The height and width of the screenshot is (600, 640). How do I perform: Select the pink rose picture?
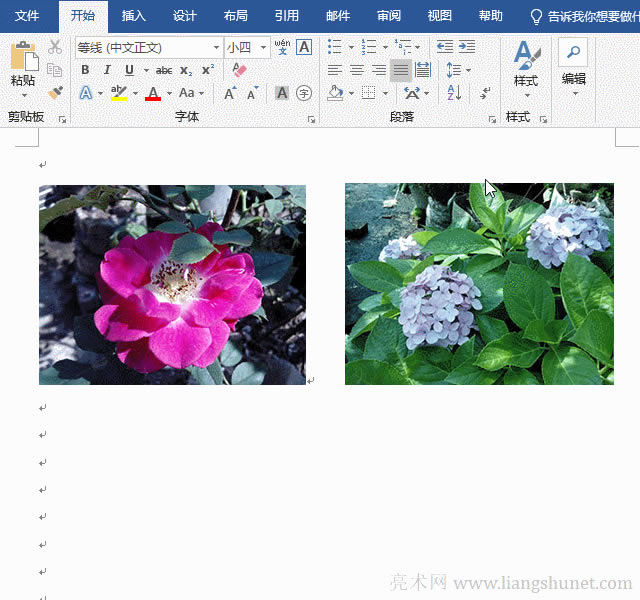[172, 285]
